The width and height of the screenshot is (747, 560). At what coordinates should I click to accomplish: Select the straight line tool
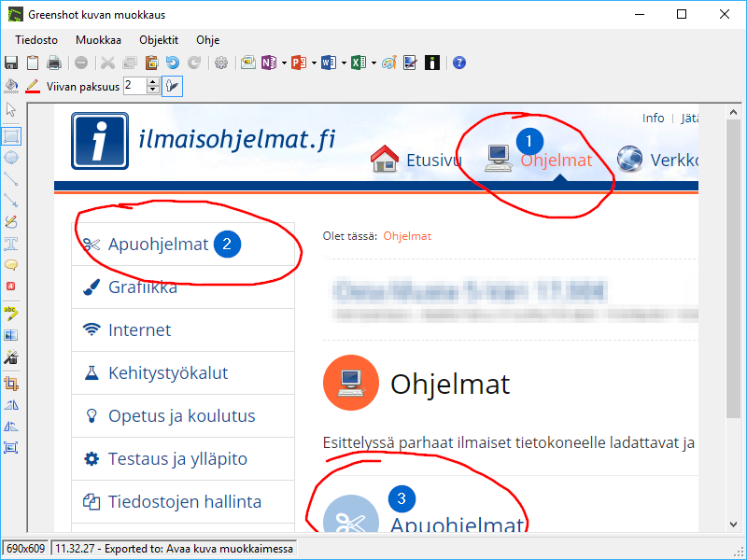coord(11,179)
